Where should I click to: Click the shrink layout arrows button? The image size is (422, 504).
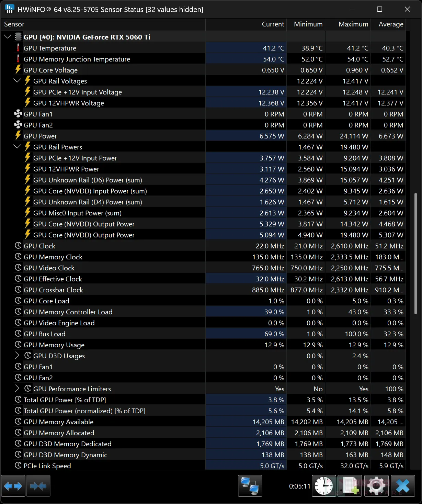38,486
